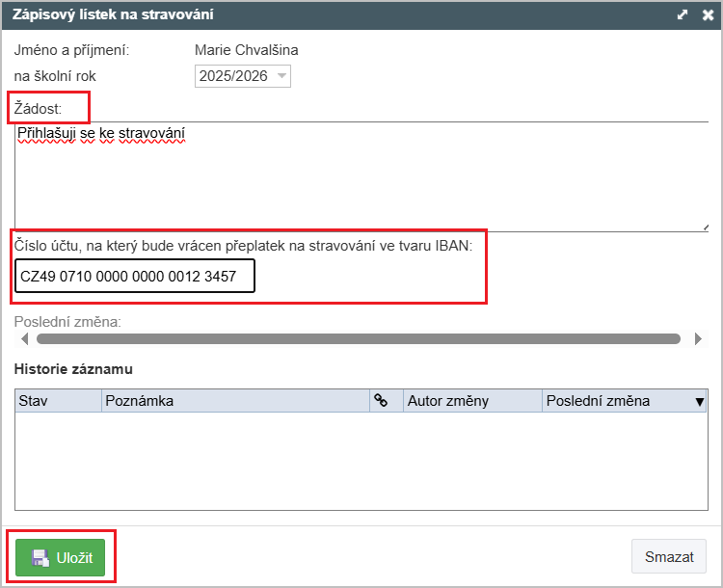Click the right scroll arrow
The height and width of the screenshot is (588, 723).
[x=699, y=339]
